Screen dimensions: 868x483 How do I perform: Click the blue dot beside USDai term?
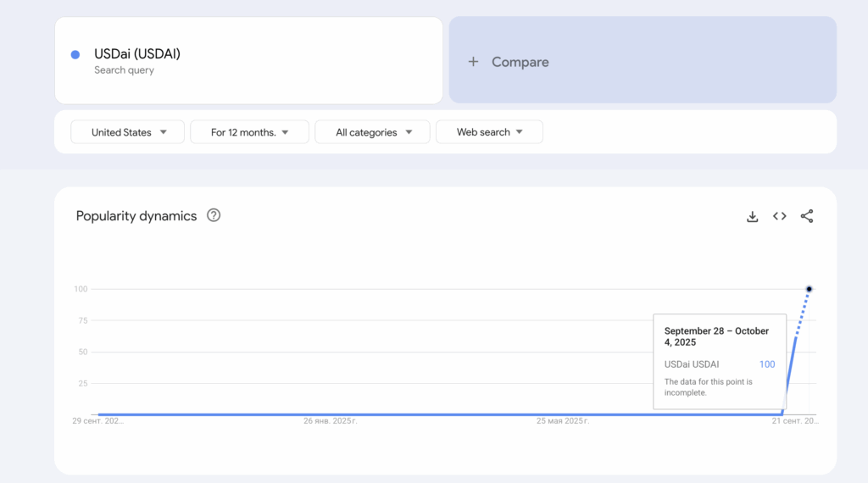pyautogui.click(x=75, y=54)
